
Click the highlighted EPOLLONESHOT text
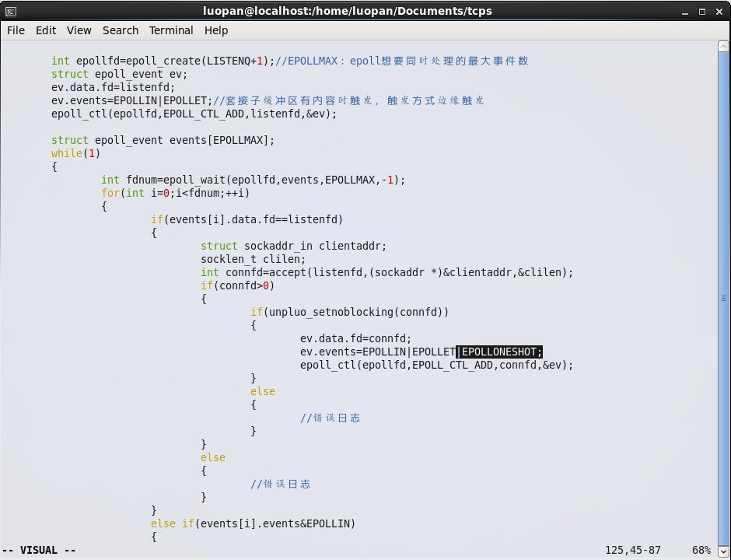[x=498, y=352]
